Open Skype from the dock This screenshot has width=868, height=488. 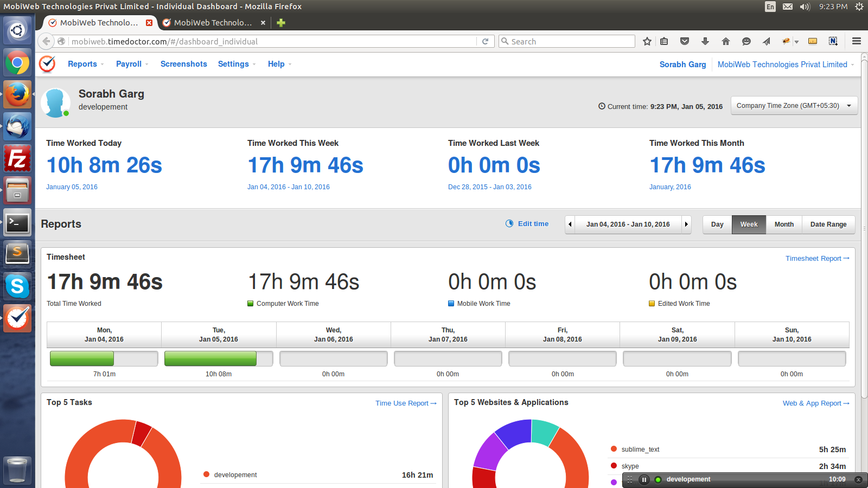point(17,286)
